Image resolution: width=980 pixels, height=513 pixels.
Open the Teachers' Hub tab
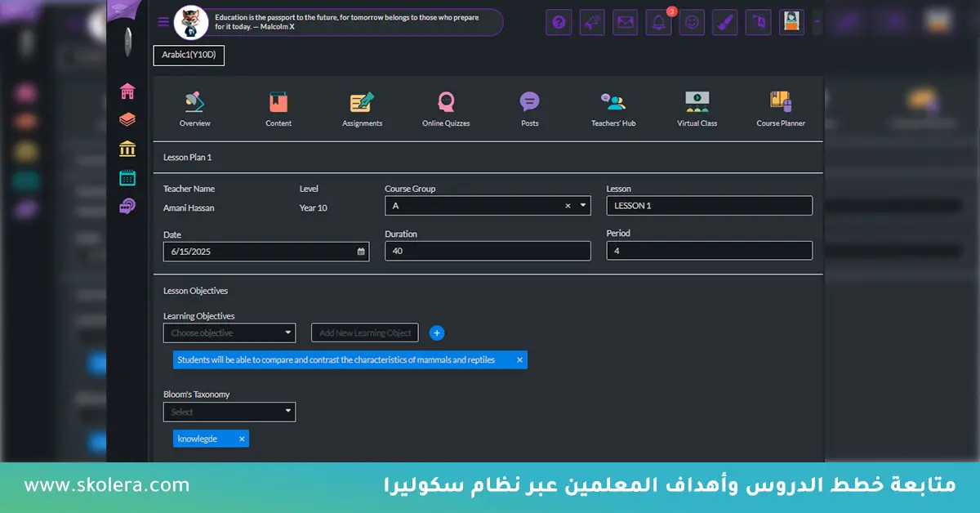pos(612,108)
